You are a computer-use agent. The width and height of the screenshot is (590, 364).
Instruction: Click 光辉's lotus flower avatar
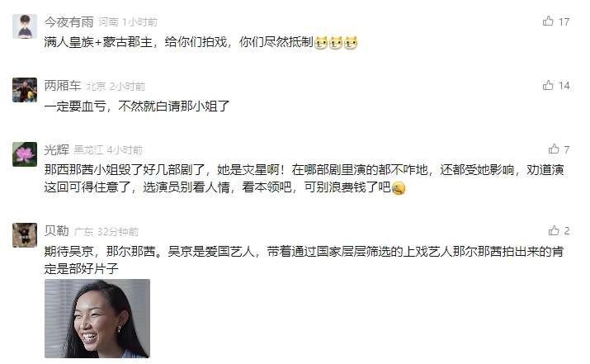coord(25,154)
